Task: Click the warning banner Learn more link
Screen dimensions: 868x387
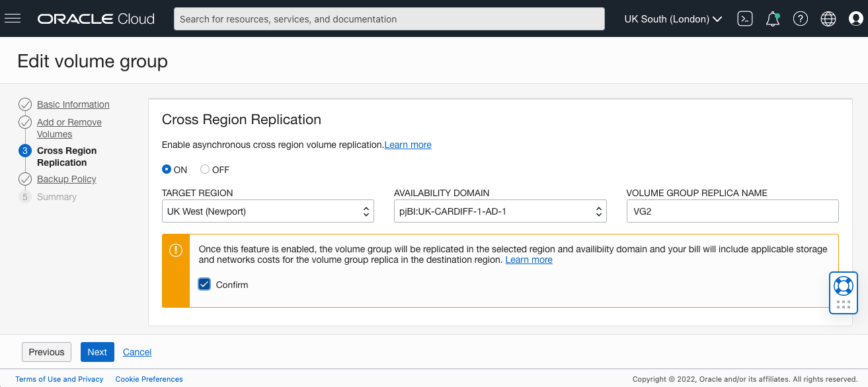Action: 528,260
